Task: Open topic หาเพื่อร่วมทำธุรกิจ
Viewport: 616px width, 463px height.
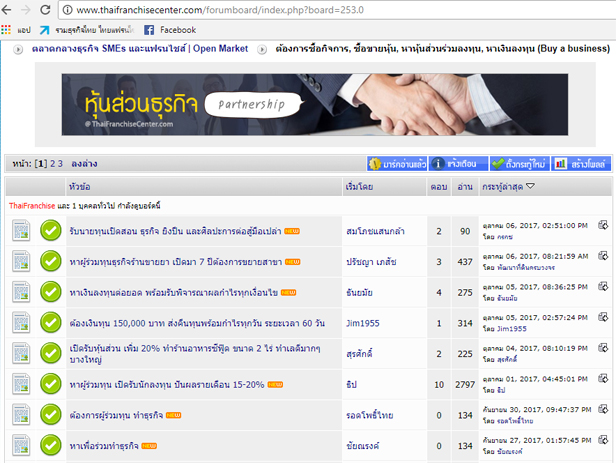Action: pyautogui.click(x=104, y=446)
